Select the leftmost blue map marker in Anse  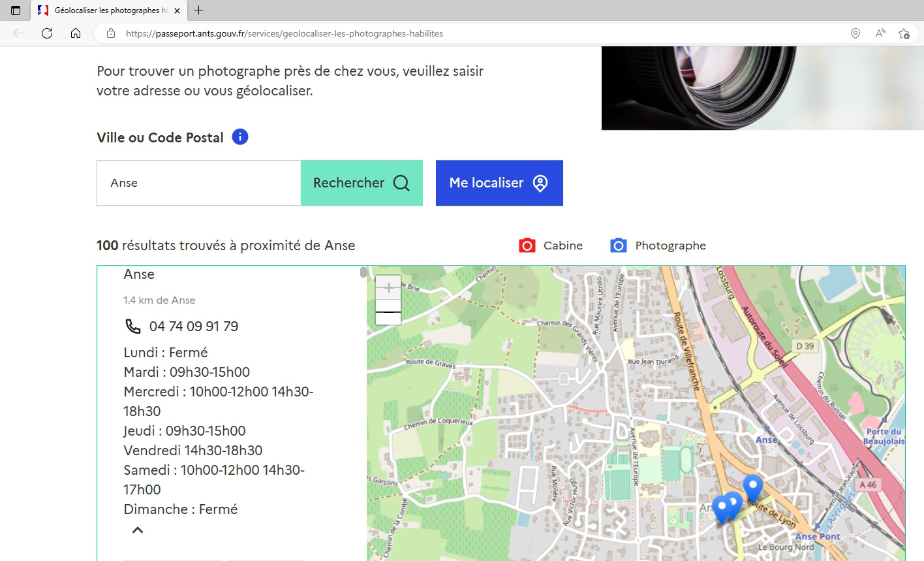[721, 509]
